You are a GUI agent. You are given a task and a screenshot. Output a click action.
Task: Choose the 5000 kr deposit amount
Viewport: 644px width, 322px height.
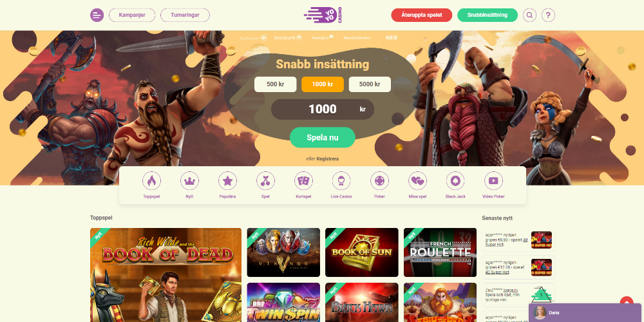[x=370, y=84]
